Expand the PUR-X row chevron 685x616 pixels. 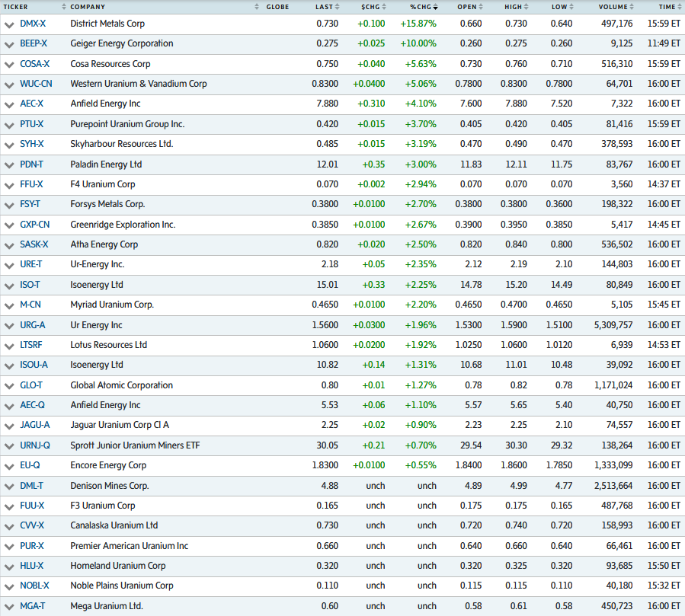(8, 547)
